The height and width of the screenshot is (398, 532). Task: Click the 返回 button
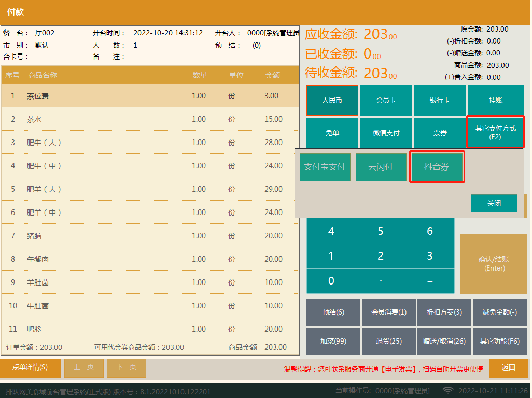coord(508,368)
